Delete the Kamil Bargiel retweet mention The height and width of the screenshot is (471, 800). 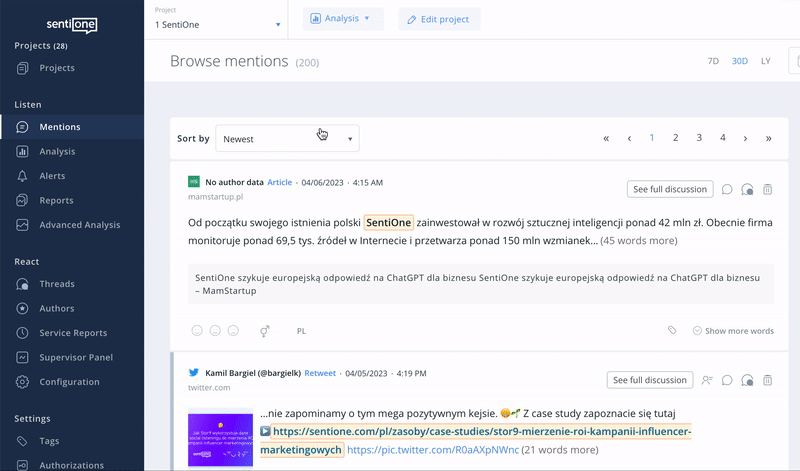(767, 380)
